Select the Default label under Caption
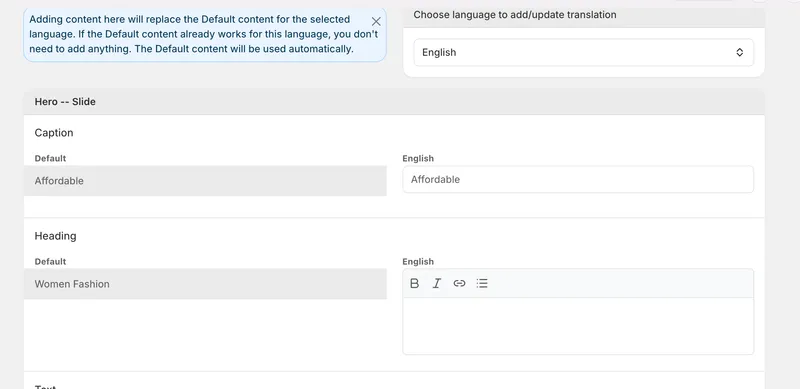The height and width of the screenshot is (389, 800). [50, 158]
